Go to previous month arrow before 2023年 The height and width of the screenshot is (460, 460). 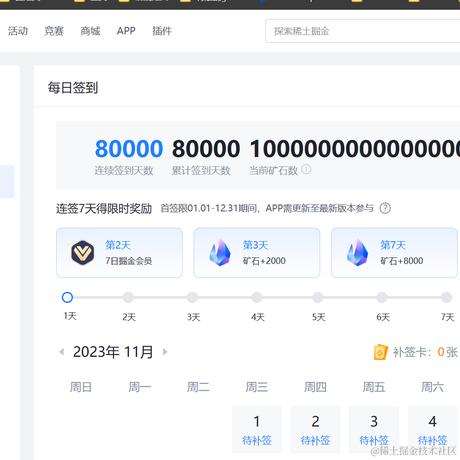coord(62,352)
